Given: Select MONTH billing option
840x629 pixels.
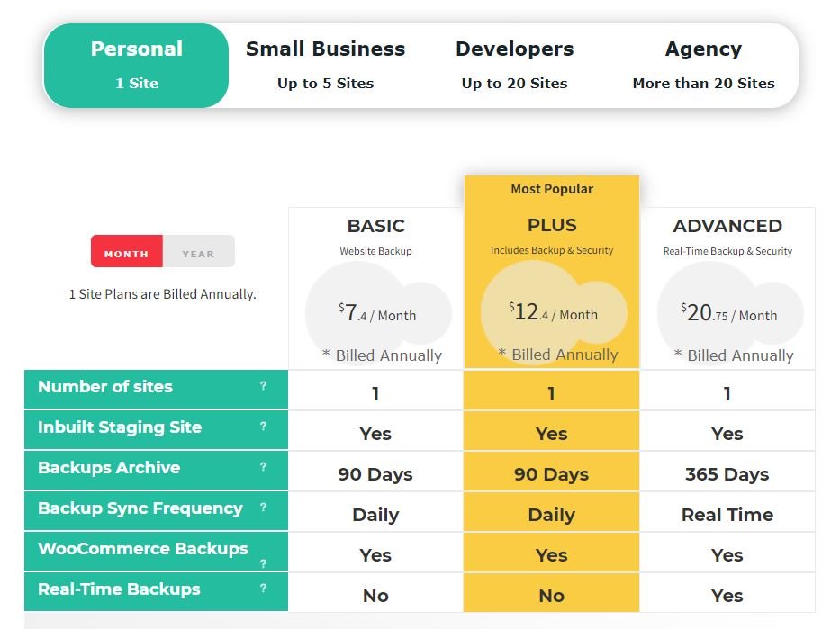Looking at the screenshot, I should (x=127, y=253).
